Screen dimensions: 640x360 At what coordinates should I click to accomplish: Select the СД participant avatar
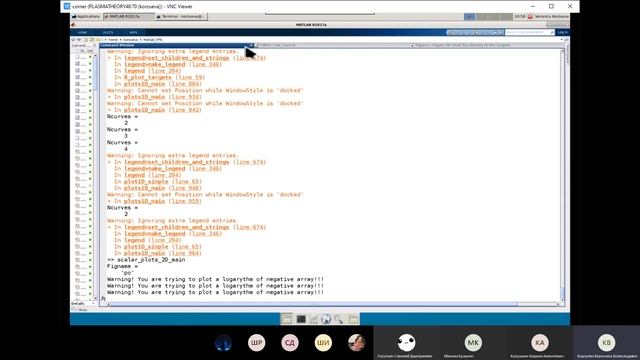pyautogui.click(x=290, y=343)
